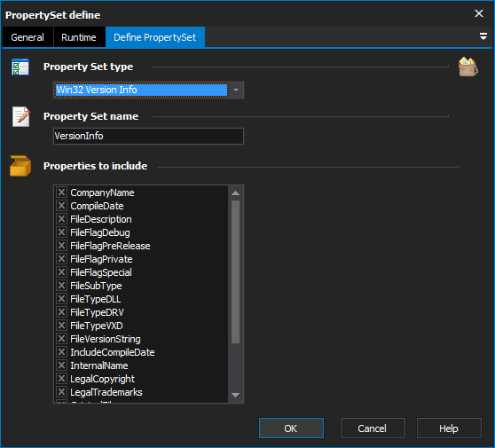Toggle the FileFlagDebug checkbox

point(61,232)
